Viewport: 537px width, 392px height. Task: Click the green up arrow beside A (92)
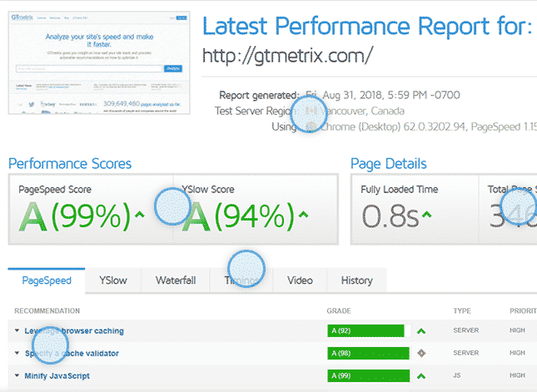pyautogui.click(x=421, y=331)
